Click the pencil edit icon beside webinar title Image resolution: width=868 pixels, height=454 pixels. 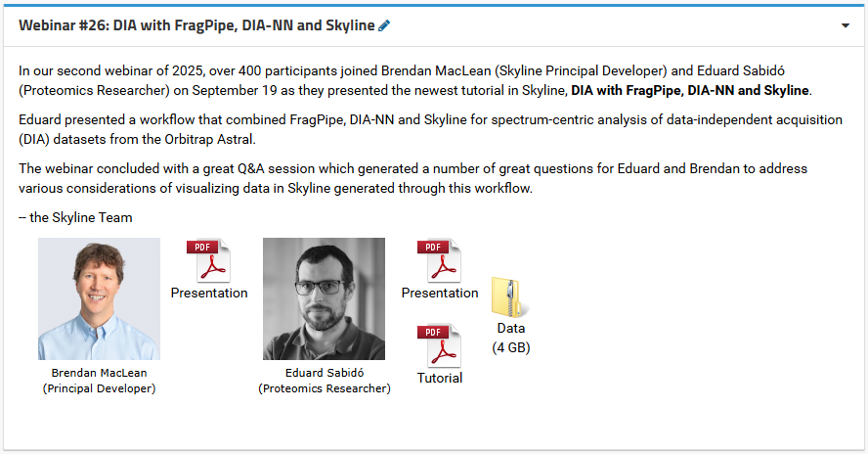(x=384, y=25)
